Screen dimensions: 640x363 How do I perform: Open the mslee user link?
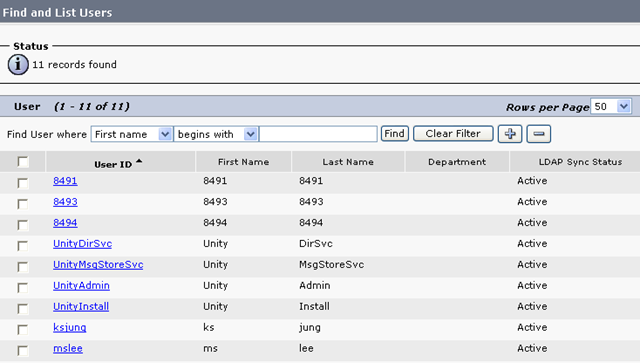coord(68,349)
